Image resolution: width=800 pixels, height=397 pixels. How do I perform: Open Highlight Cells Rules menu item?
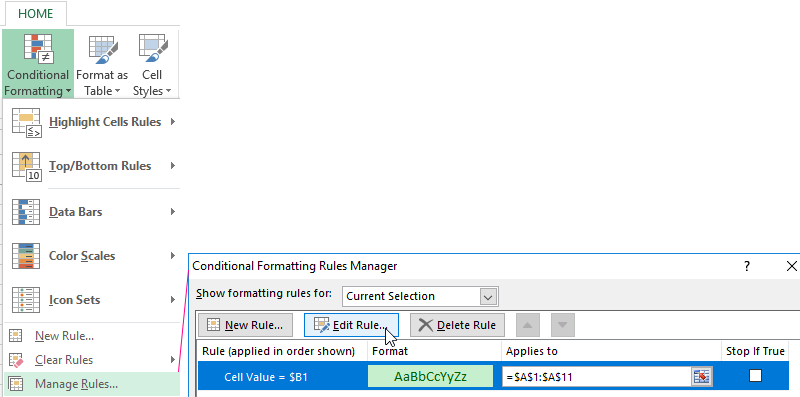[92, 122]
